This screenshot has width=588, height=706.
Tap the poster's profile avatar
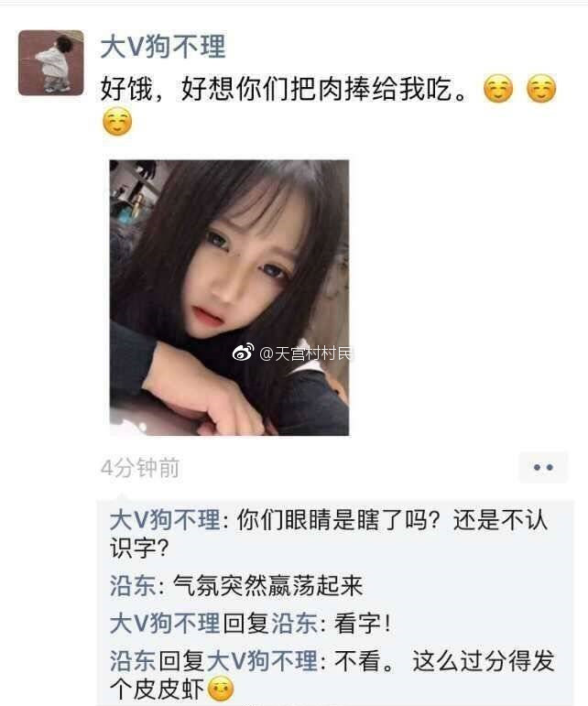coord(51,62)
